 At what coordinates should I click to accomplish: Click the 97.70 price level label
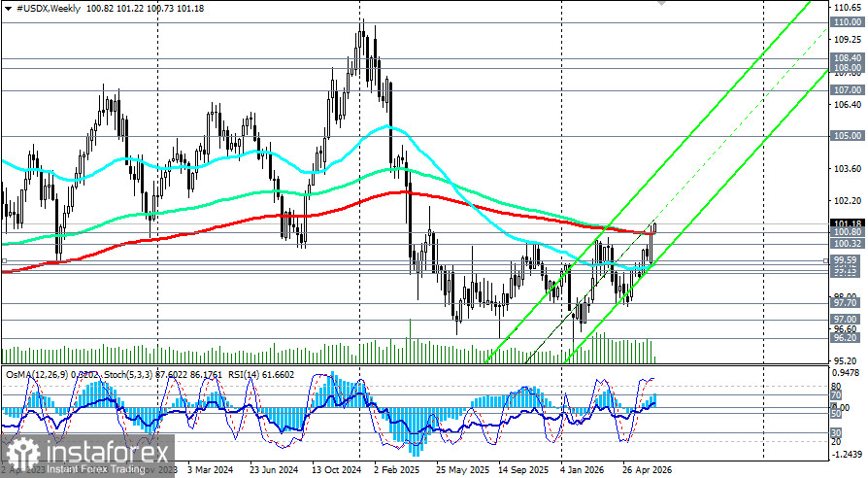click(848, 303)
